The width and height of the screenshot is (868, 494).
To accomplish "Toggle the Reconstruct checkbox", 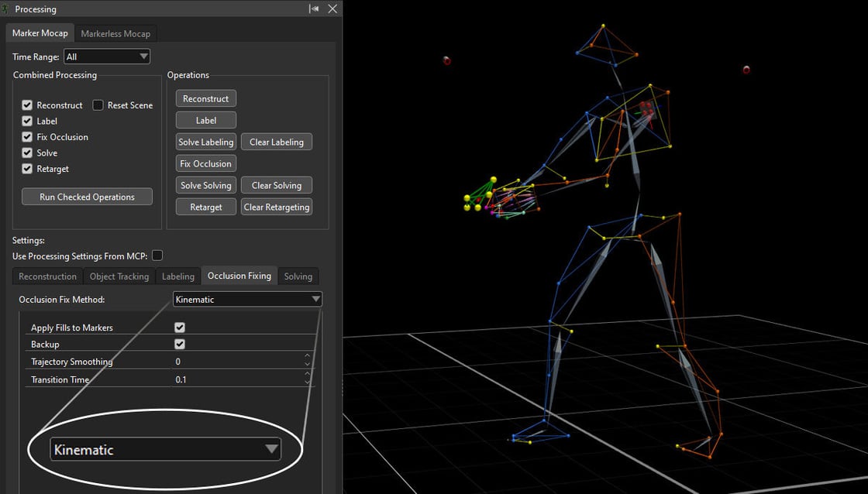I will click(27, 105).
